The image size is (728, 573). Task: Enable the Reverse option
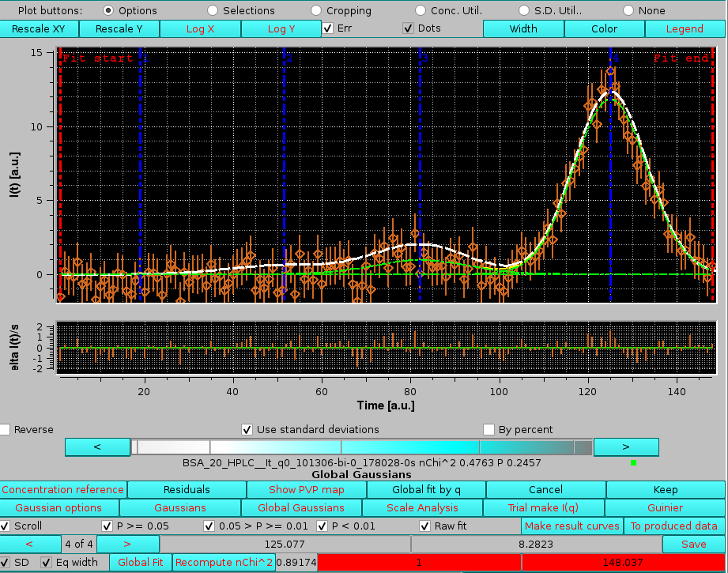(x=5, y=429)
